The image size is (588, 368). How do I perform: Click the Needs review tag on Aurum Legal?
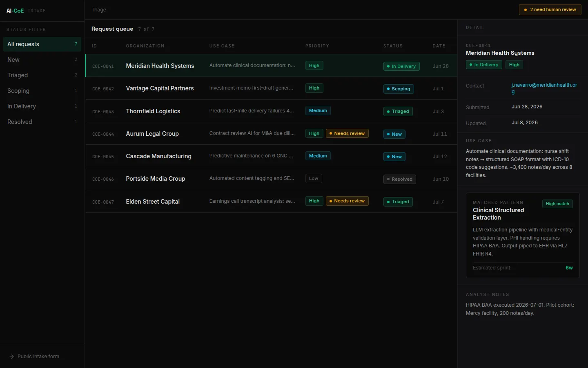click(x=347, y=133)
